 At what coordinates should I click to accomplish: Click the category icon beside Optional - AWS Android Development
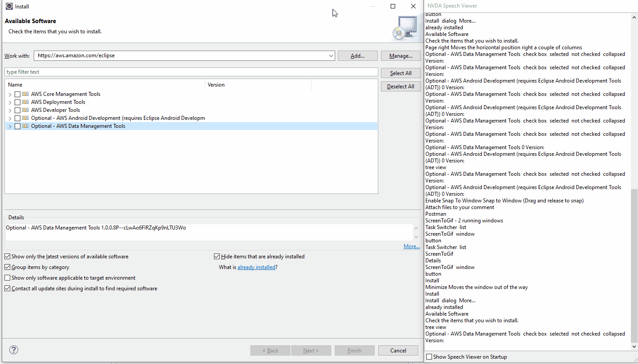point(25,118)
